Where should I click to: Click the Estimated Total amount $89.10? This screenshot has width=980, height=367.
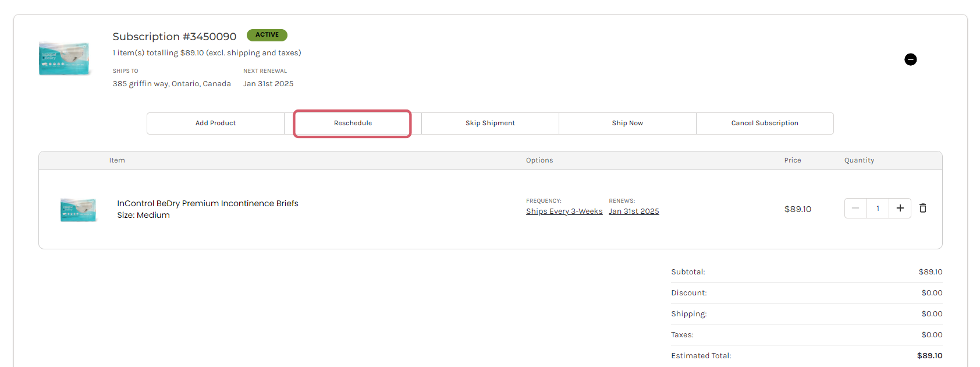(929, 356)
